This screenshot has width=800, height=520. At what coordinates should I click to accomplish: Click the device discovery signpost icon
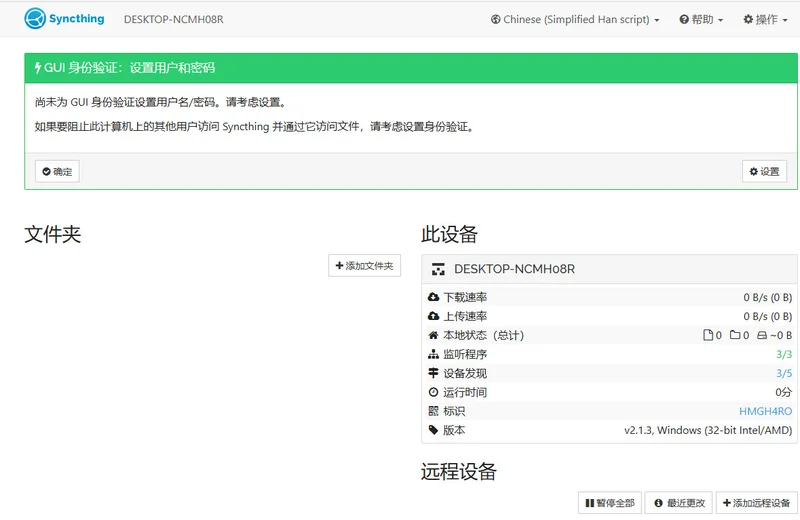pos(433,373)
